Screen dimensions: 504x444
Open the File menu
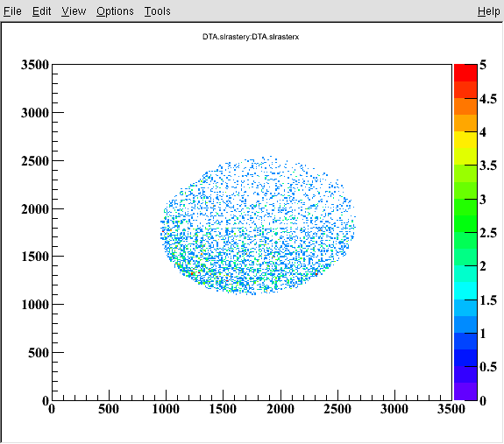point(12,11)
